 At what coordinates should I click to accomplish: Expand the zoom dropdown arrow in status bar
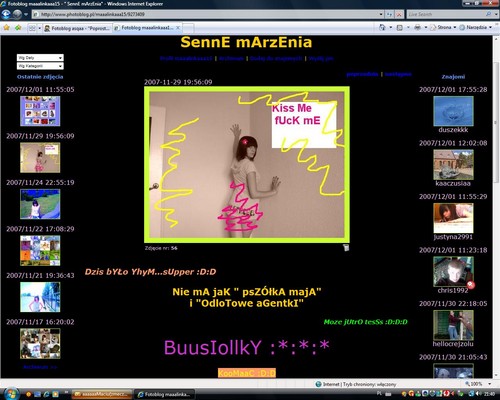point(489,384)
